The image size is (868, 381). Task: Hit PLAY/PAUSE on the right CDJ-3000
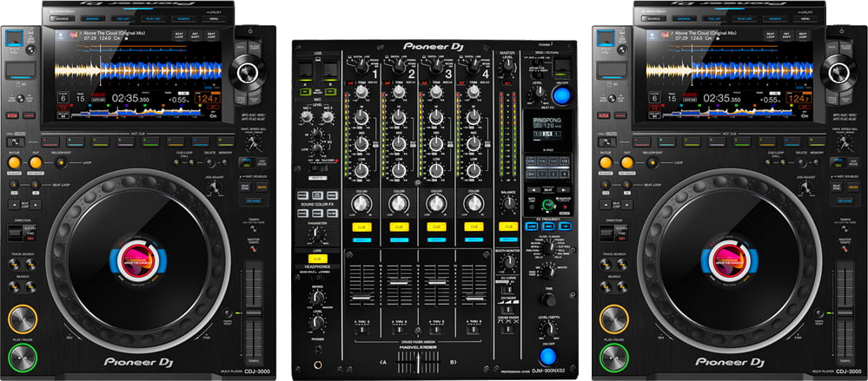614,356
